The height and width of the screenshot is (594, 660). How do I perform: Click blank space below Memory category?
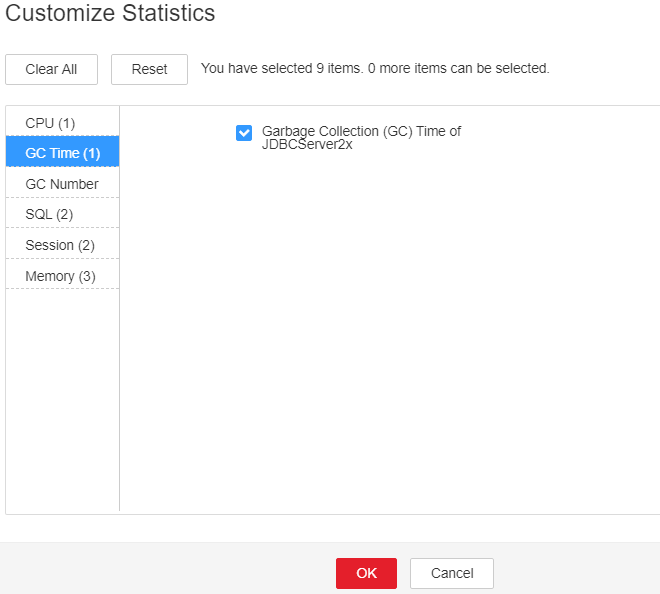[x=62, y=400]
